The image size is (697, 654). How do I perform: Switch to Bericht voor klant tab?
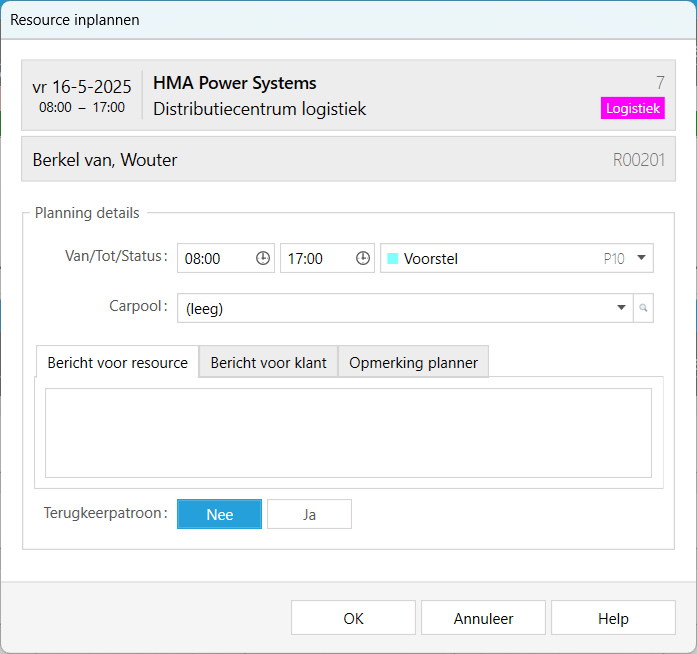(268, 363)
